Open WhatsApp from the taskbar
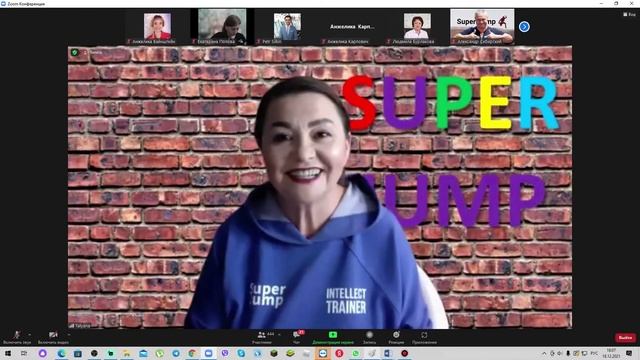 point(356,353)
